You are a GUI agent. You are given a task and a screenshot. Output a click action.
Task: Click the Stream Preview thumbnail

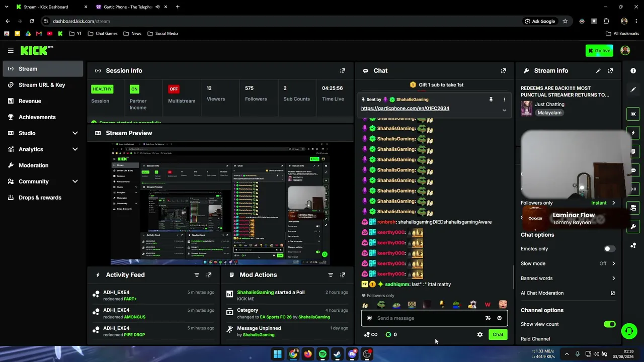(x=220, y=203)
